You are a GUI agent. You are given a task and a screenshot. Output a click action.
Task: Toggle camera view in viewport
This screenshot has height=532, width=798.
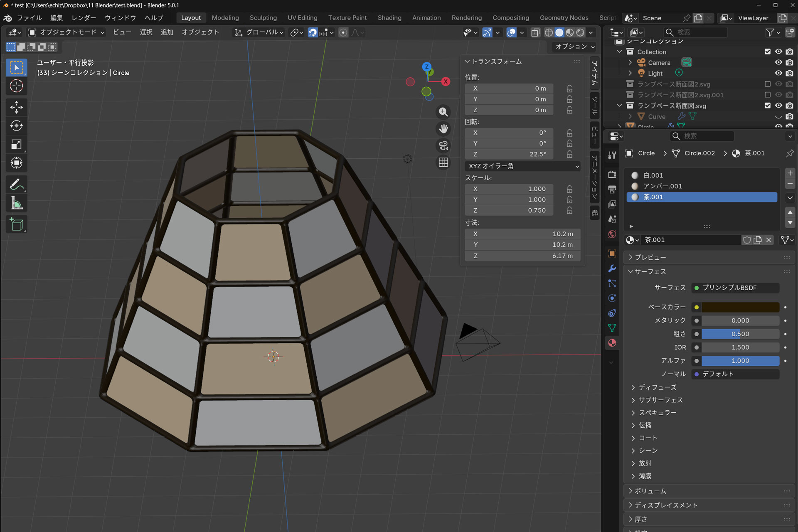click(443, 145)
